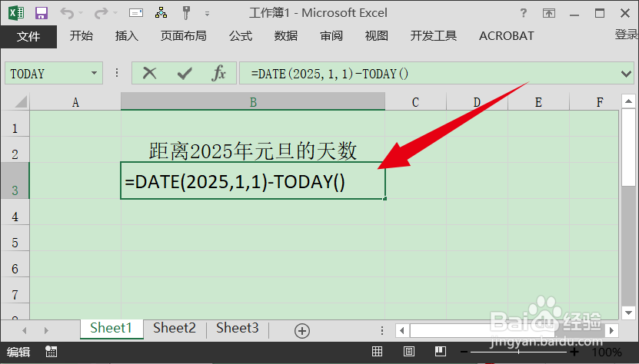Open the 文件 menu tab
639x364 pixels.
point(28,37)
